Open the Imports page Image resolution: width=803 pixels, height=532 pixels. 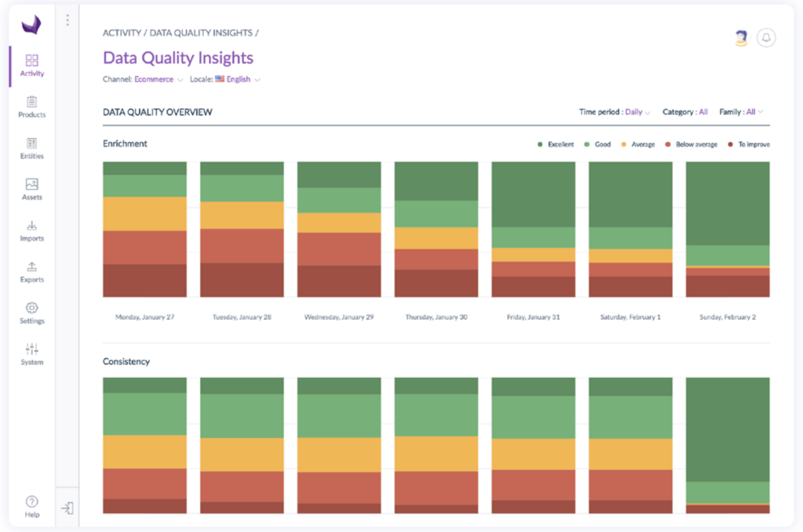coord(32,231)
